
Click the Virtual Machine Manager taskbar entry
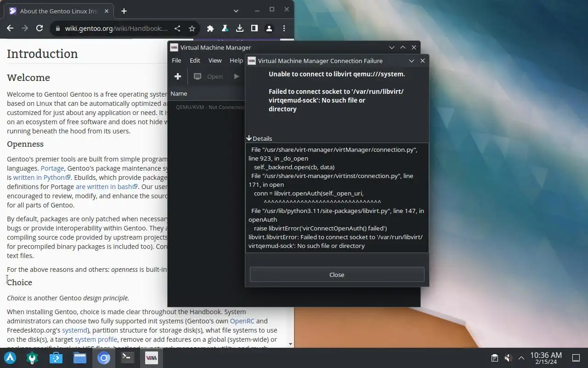(152, 358)
